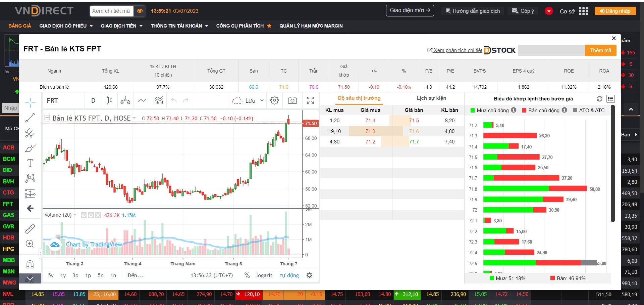Click Giao diện mới button
Viewport: 644px width, 305px height.
(x=410, y=11)
